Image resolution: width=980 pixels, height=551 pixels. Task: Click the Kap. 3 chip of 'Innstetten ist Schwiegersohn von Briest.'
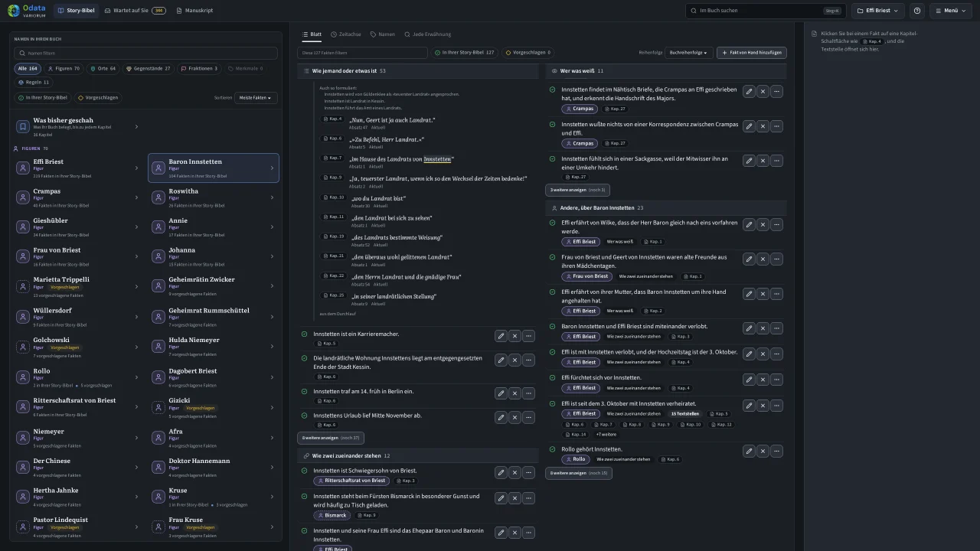point(406,481)
